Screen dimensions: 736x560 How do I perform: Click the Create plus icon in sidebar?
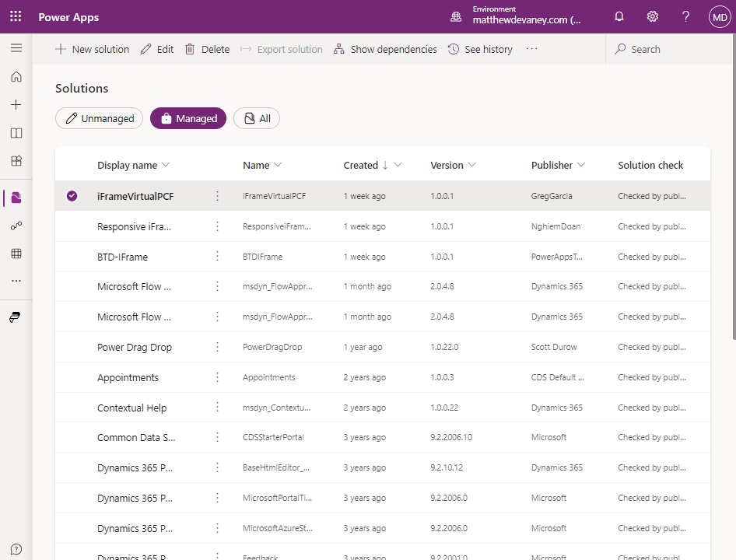(x=16, y=105)
